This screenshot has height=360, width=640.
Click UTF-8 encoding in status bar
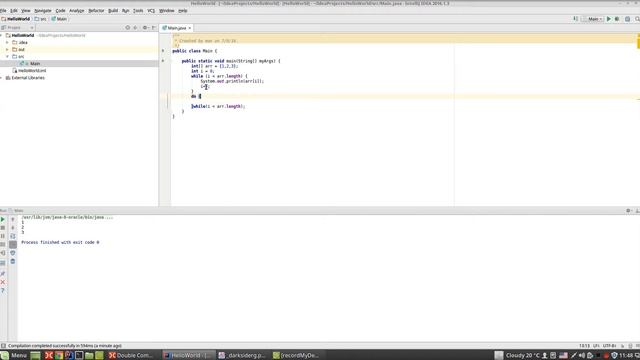pos(610,346)
